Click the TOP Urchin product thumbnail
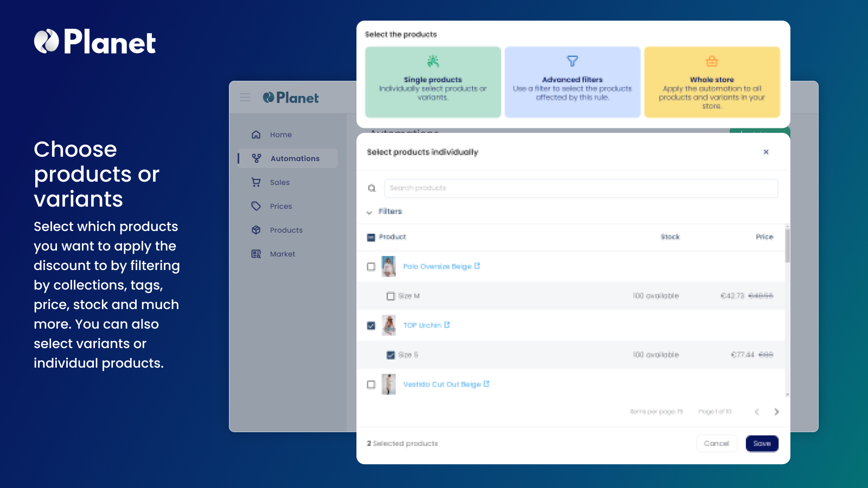The image size is (868, 488). (389, 325)
